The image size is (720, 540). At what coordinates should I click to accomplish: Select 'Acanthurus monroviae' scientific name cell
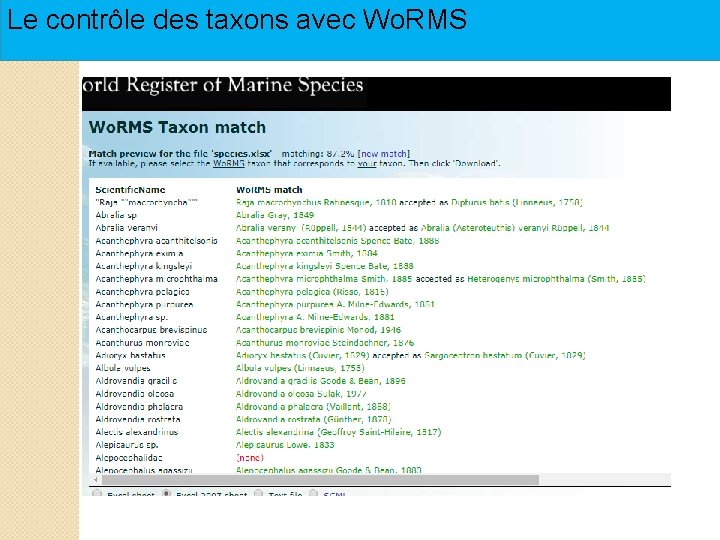[x=142, y=343]
